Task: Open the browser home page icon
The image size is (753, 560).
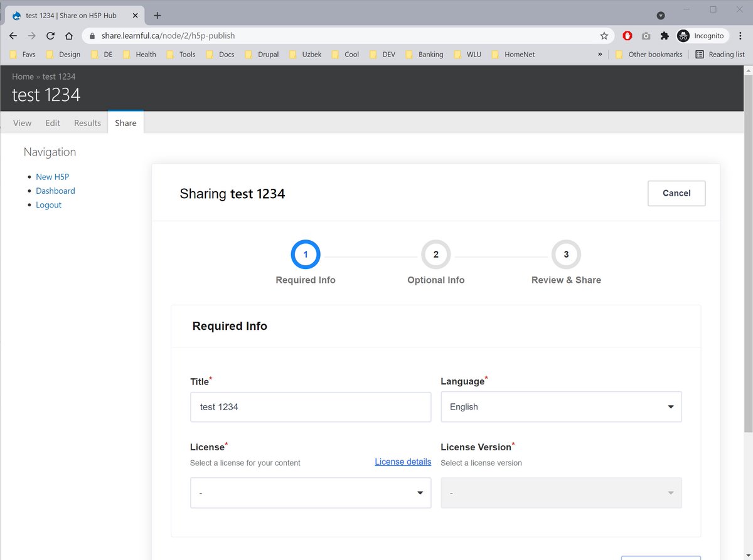Action: pyautogui.click(x=69, y=36)
